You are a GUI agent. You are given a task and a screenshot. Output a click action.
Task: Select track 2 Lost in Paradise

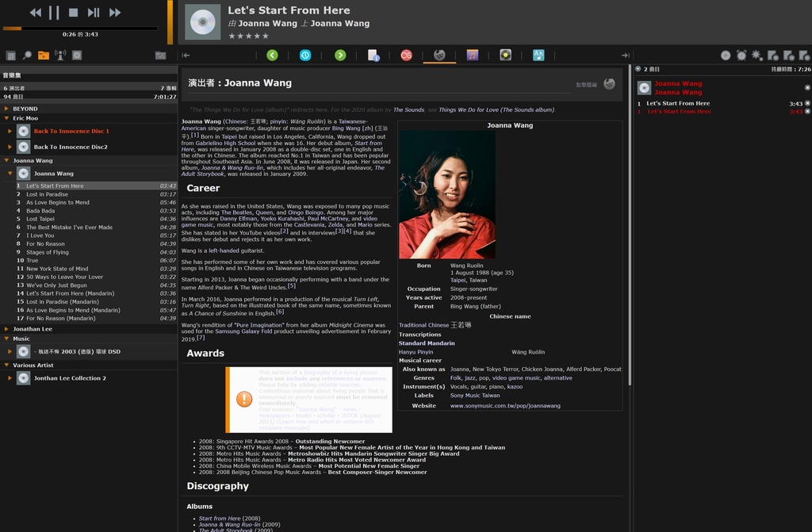[96, 194]
